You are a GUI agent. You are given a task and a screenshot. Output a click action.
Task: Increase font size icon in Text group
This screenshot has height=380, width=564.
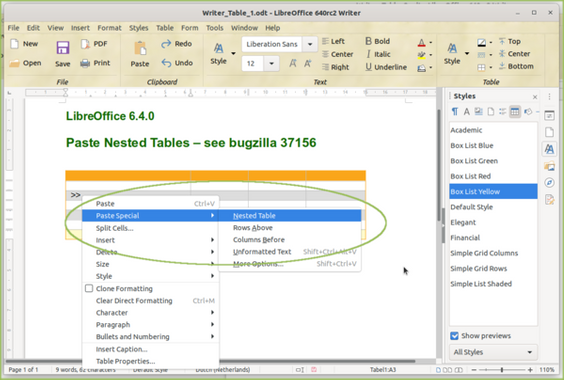click(293, 64)
